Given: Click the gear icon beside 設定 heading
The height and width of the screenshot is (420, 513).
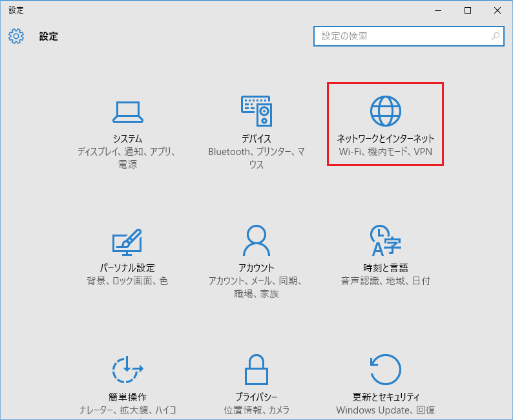Looking at the screenshot, I should click(x=16, y=36).
